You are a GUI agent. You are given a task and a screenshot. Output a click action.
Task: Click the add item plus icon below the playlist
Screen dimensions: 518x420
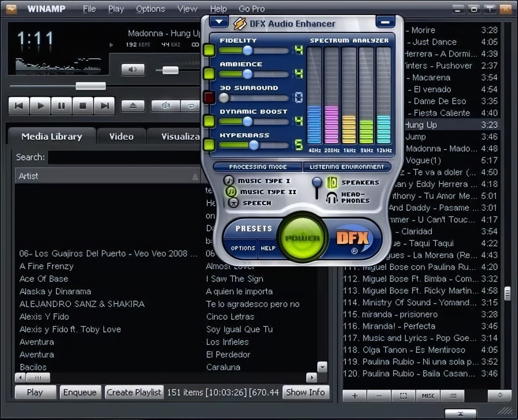point(354,395)
